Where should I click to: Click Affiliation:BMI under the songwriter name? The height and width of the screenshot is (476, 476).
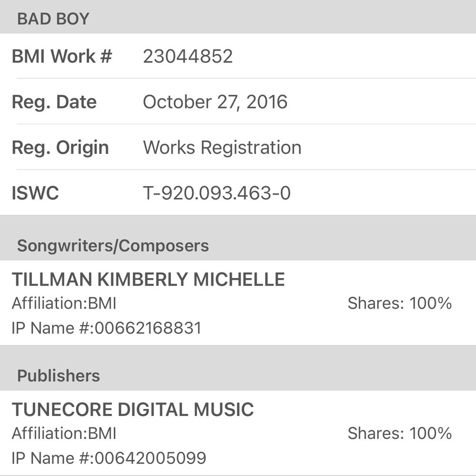tap(64, 303)
